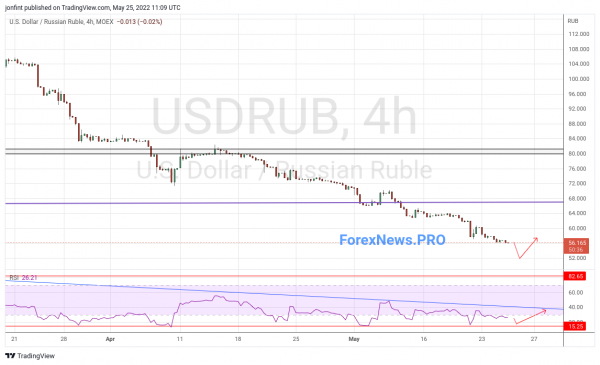Click the 'jonfint published on TradingView.com' header text

pyautogui.click(x=57, y=7)
